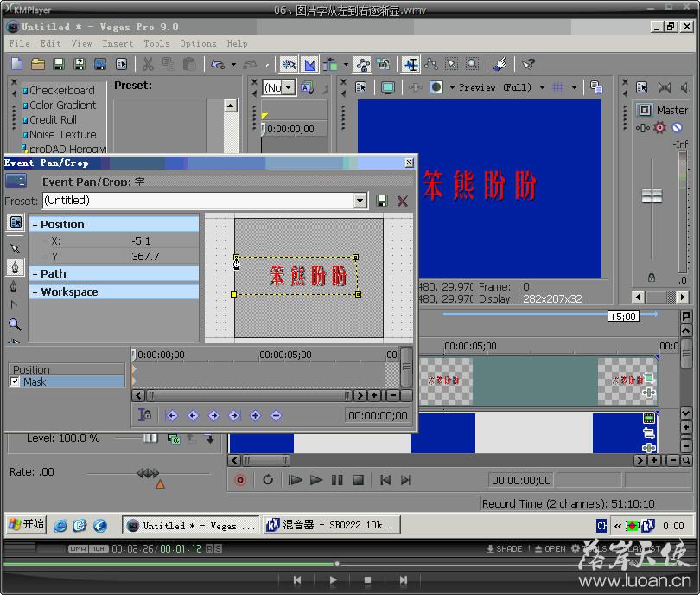Click the Windows Start button 开始
This screenshot has width=700, height=595.
pyautogui.click(x=26, y=524)
